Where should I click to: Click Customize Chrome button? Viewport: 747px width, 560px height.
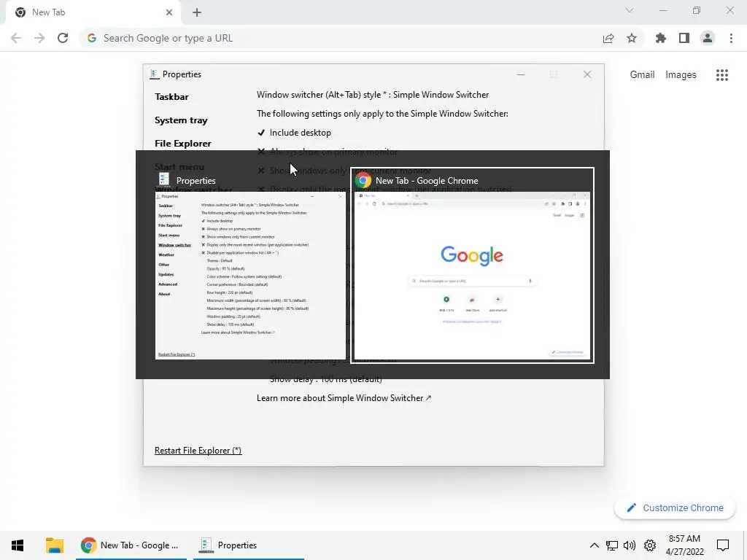point(675,508)
